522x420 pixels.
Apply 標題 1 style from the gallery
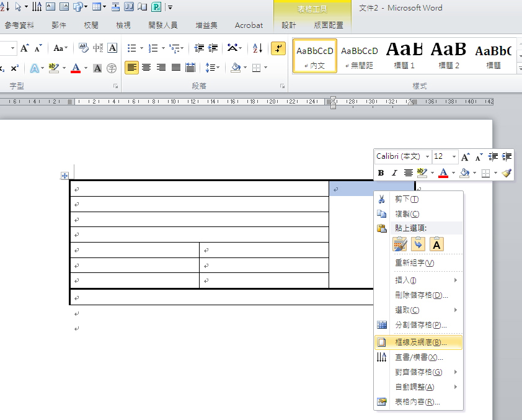404,55
